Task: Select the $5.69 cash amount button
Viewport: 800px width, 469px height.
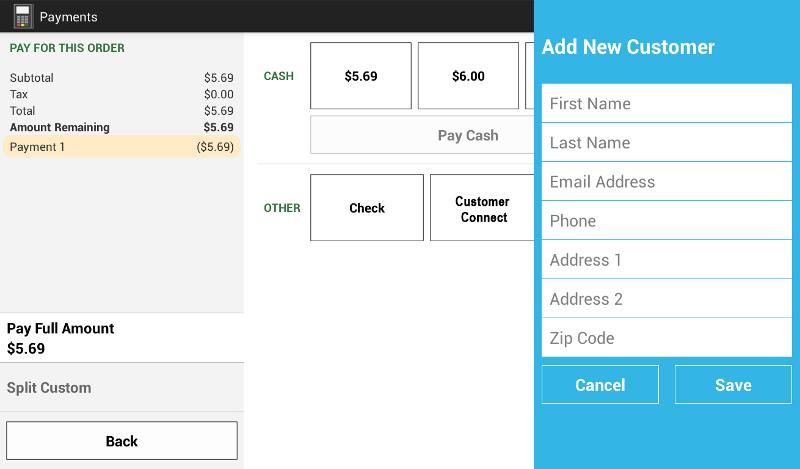Action: 361,76
